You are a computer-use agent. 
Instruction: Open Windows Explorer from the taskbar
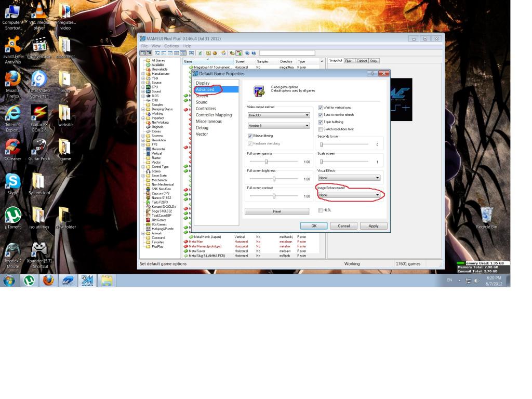(107, 281)
